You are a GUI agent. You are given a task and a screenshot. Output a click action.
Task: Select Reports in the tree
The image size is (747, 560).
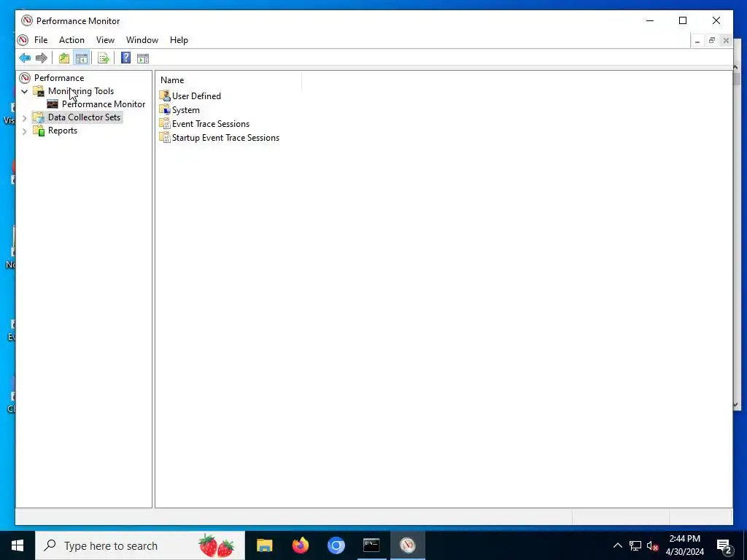point(63,131)
